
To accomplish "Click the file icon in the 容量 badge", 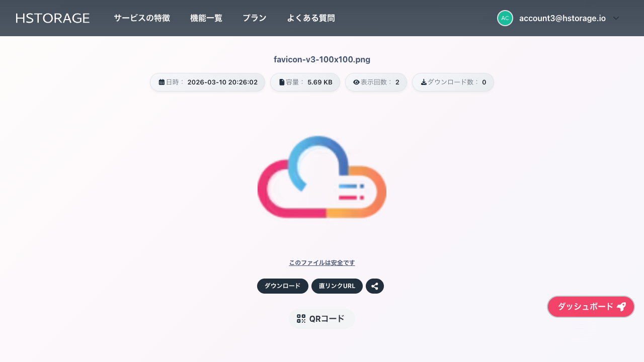I will tap(282, 82).
